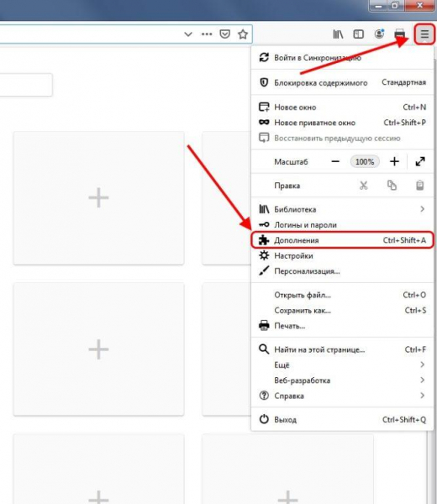Choose Выход to quit Firefox
This screenshot has width=437, height=504.
(x=343, y=419)
